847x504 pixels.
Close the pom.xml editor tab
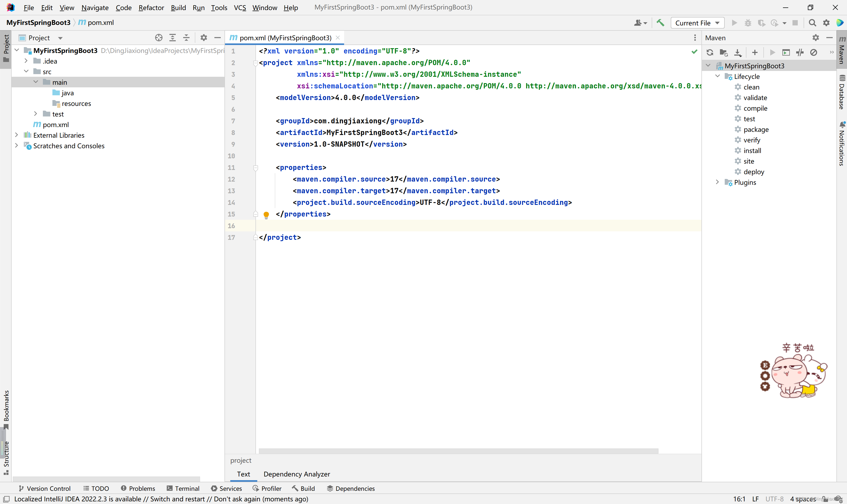337,38
